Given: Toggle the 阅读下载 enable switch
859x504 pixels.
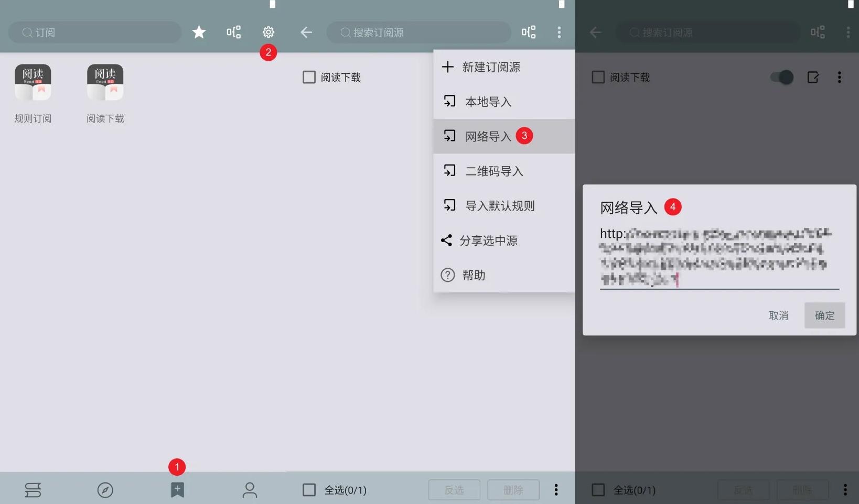Looking at the screenshot, I should [781, 78].
